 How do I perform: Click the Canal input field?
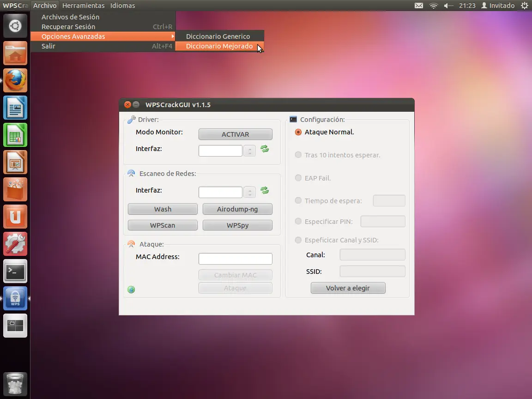[373, 254]
